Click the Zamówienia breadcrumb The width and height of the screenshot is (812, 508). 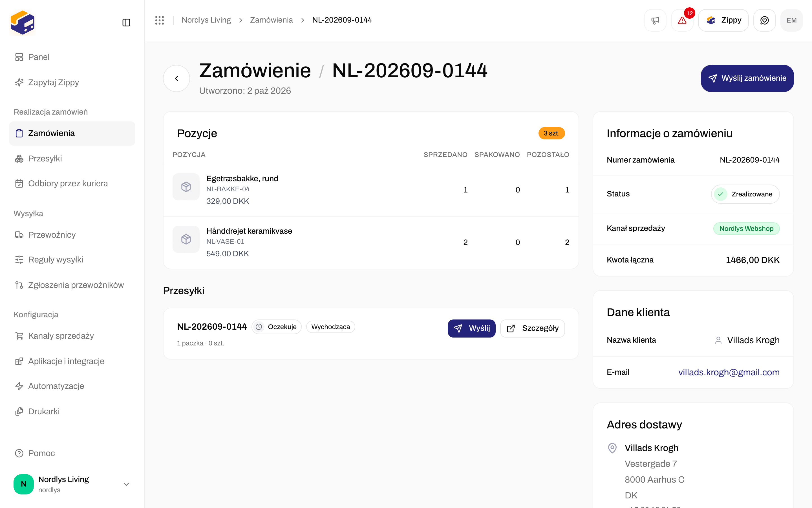[271, 20]
